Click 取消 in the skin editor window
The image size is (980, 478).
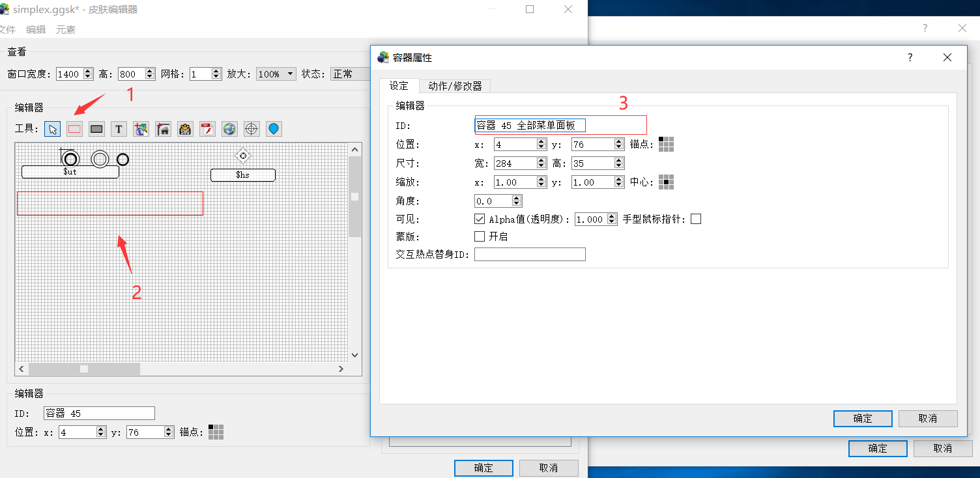point(549,468)
